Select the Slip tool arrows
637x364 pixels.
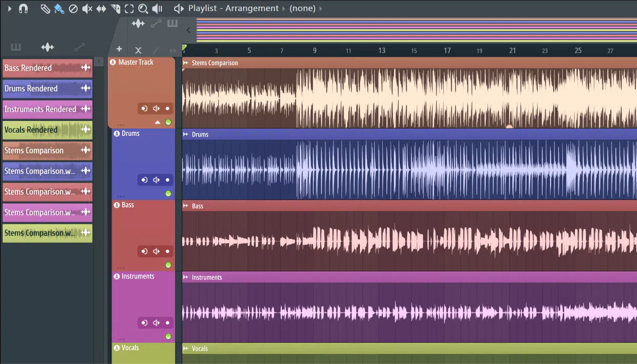101,8
